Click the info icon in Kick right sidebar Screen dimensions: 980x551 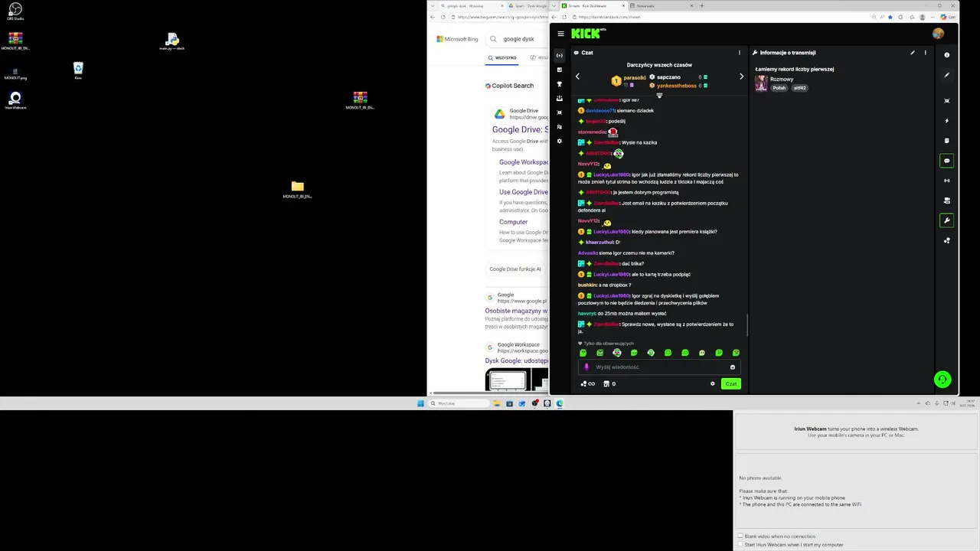tap(947, 55)
